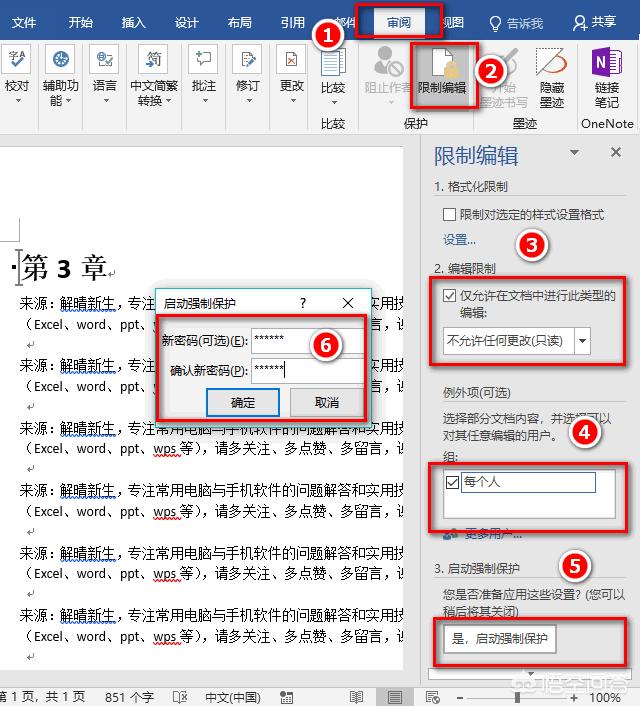Open the 辅助功能 accessibility menu
The image size is (640, 706).
(x=60, y=75)
